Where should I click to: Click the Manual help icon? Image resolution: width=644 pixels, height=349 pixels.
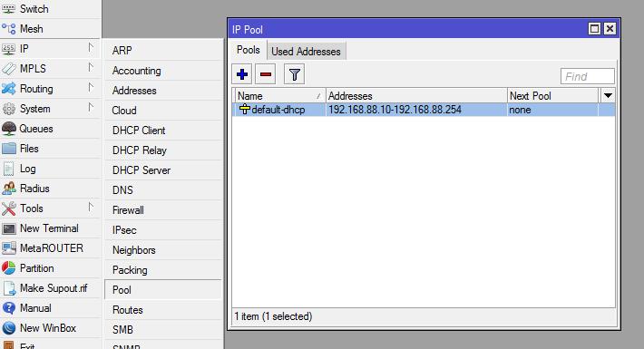click(9, 308)
